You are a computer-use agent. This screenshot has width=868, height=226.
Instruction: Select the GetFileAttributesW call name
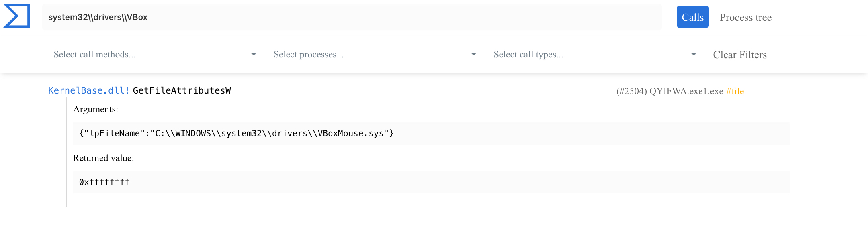(x=182, y=91)
